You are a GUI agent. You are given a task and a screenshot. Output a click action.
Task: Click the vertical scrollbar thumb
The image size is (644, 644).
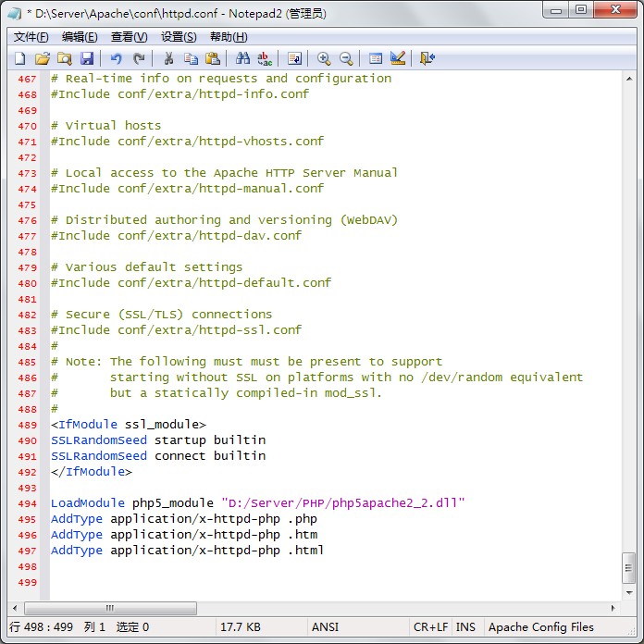pos(629,568)
